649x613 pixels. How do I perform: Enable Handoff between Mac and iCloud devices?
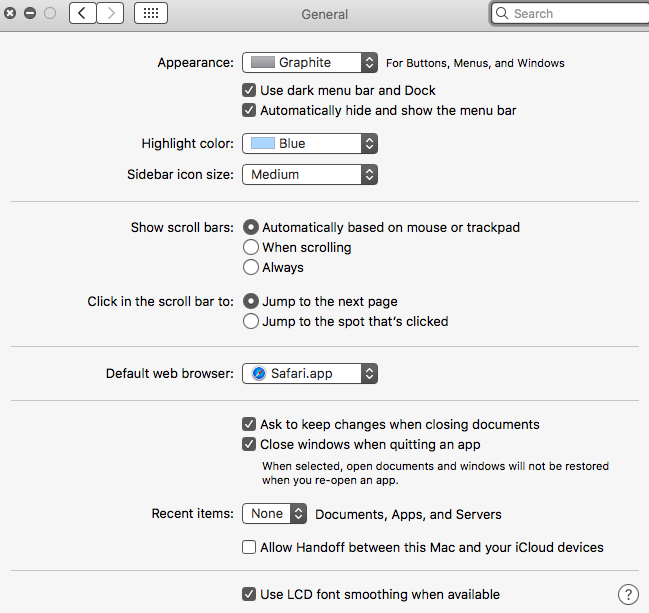[x=249, y=547]
